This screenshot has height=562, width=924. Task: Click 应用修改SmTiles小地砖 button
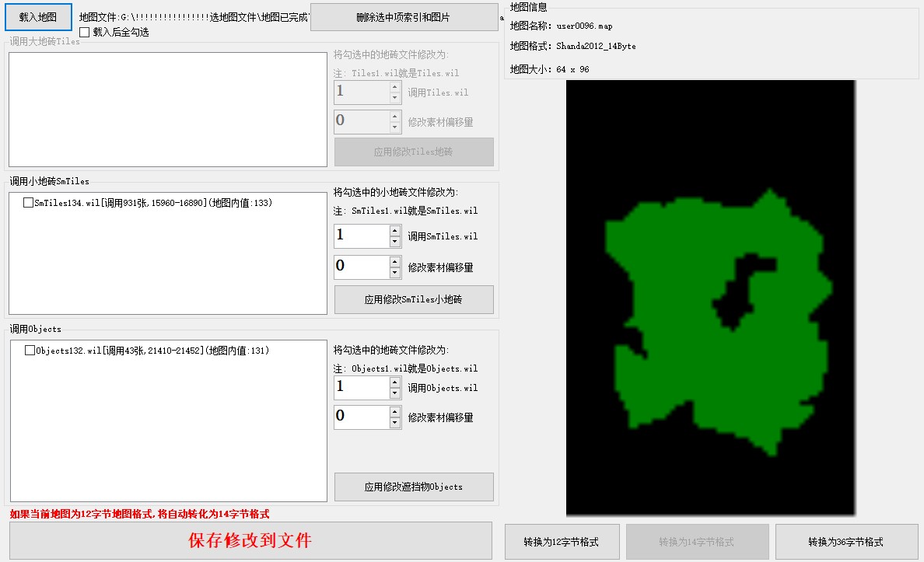point(414,299)
